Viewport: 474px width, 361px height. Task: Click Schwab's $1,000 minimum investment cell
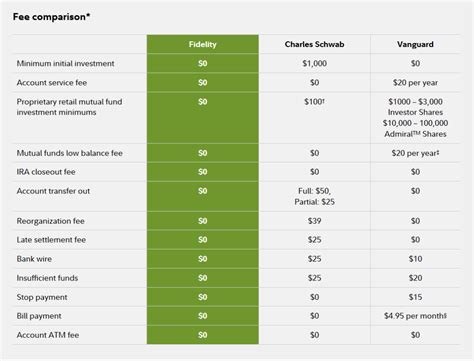coord(314,63)
